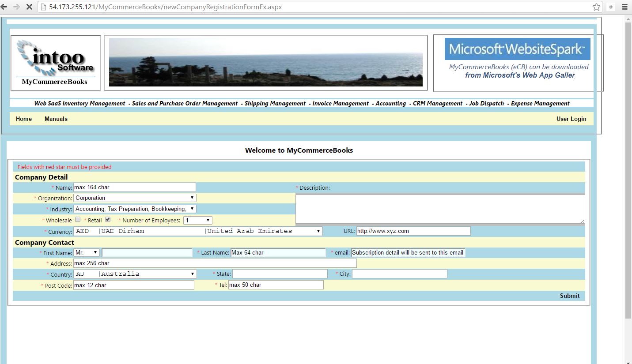The image size is (632, 364).
Task: Uncheck the Retail checkbox
Action: point(108,219)
